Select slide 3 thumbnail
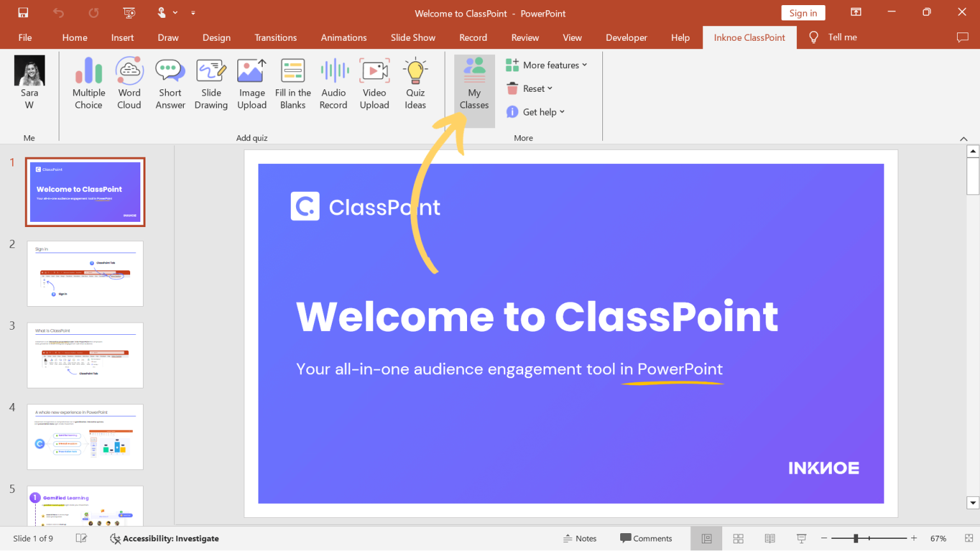Image resolution: width=980 pixels, height=551 pixels. (85, 355)
